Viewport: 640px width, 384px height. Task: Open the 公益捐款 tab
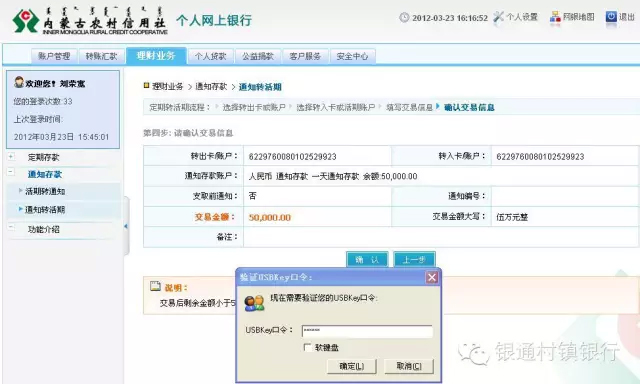tap(258, 56)
